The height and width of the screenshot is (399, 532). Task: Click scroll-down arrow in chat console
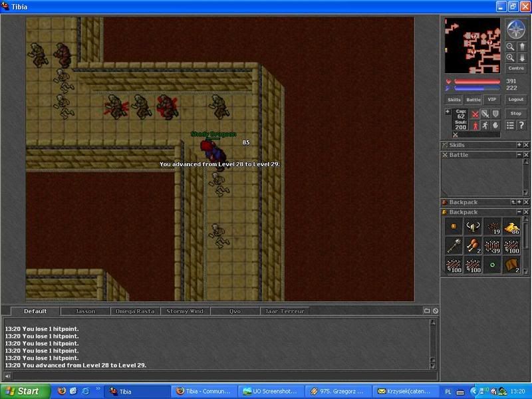(433, 366)
